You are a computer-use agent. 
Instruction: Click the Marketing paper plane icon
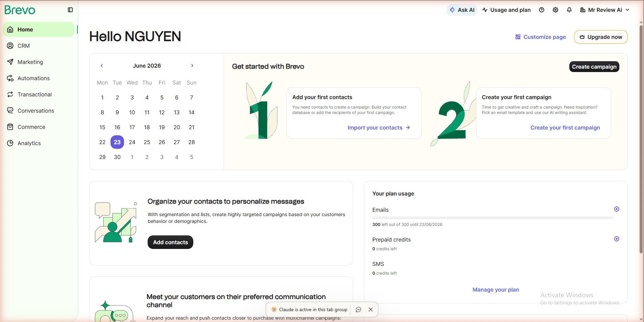tap(10, 62)
